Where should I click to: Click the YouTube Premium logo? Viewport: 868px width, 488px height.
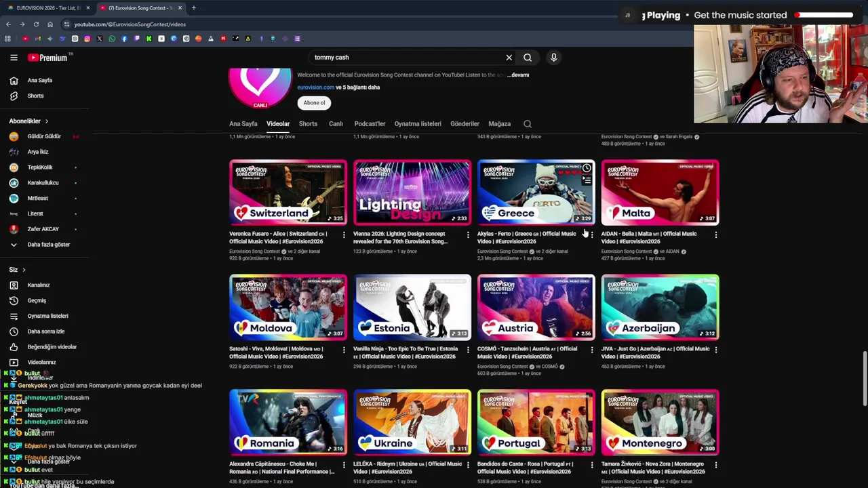tap(49, 58)
